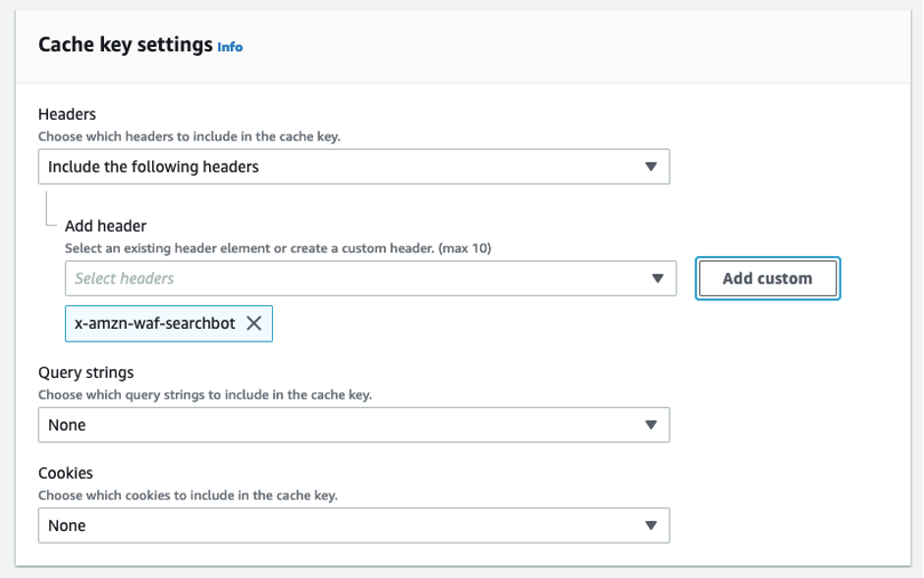Click the expand arrow on the Cookies selector

tap(652, 525)
